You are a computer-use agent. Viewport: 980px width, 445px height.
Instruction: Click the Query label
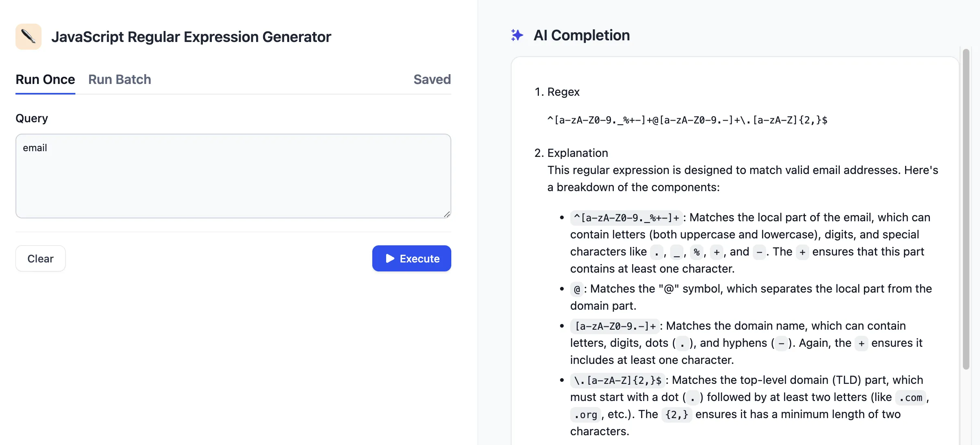(32, 118)
